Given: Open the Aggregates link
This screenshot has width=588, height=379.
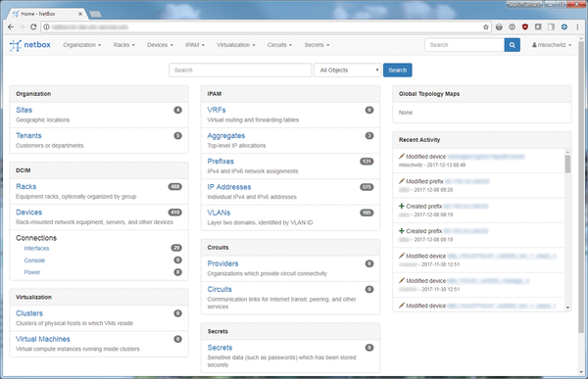Looking at the screenshot, I should point(226,136).
